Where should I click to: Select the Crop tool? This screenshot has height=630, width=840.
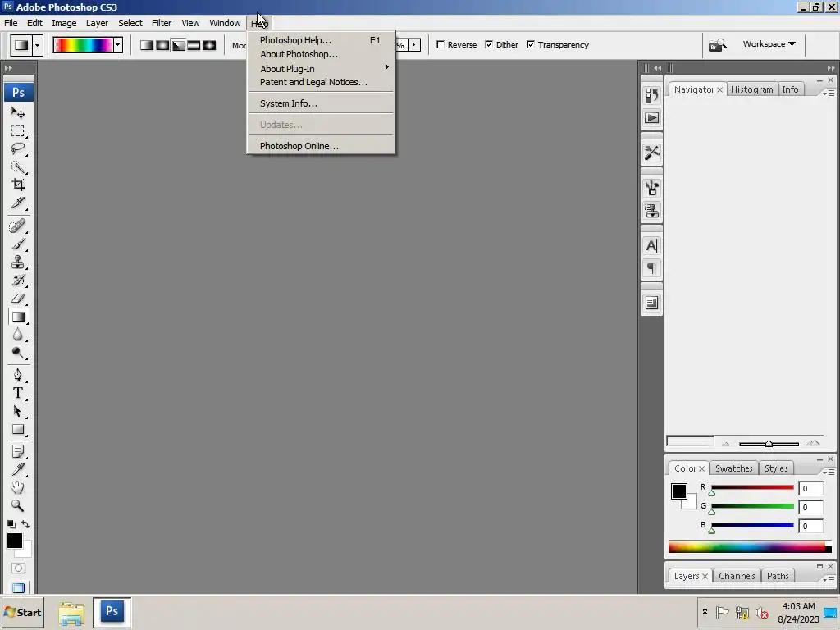click(18, 185)
